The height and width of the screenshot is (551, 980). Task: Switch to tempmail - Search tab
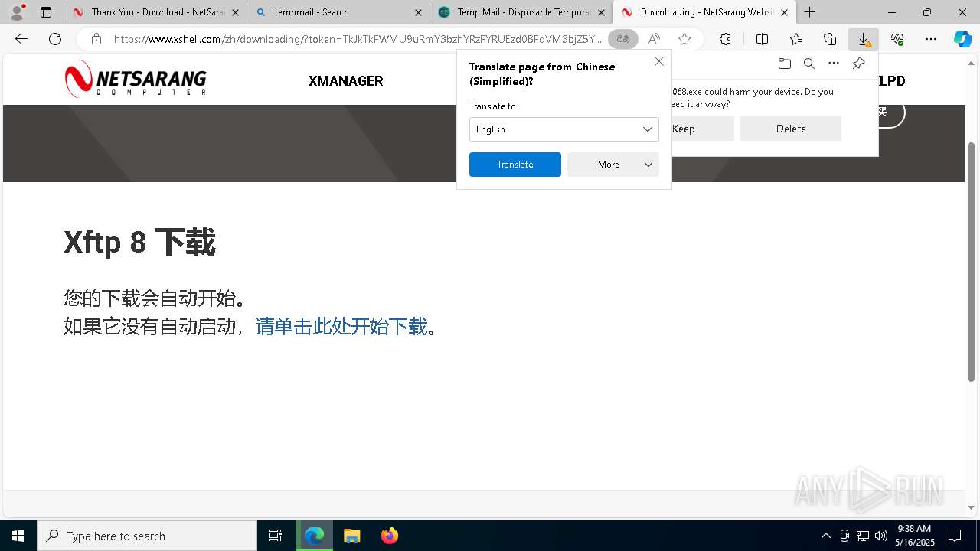[340, 12]
